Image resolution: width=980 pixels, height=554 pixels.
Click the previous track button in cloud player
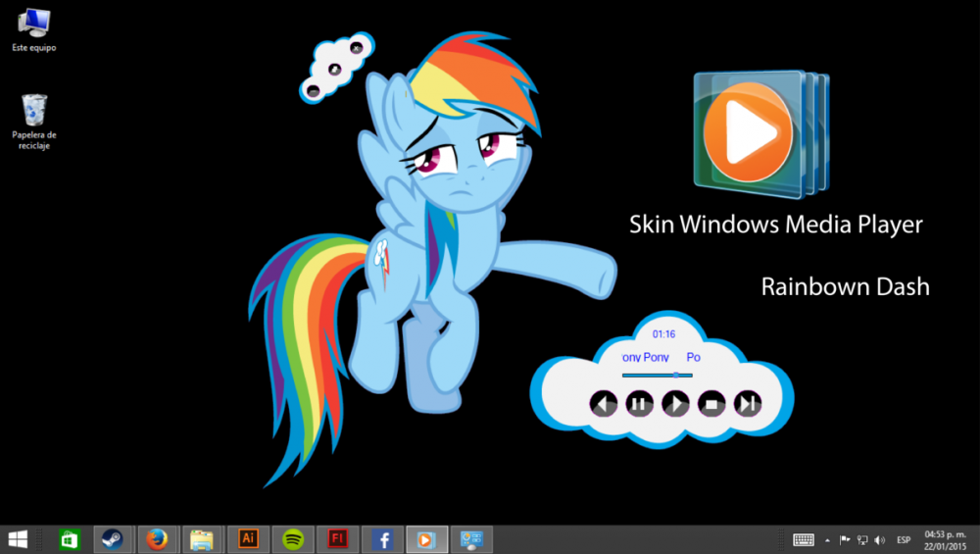603,404
